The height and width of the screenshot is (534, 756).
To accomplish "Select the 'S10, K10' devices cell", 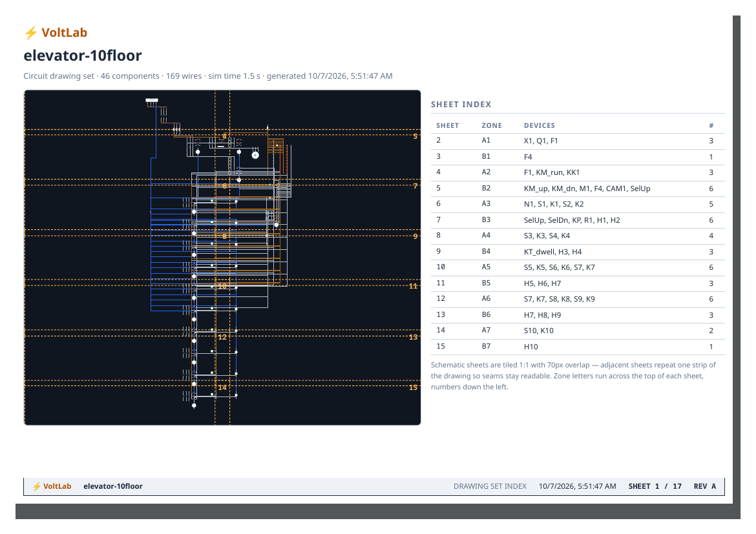I will [538, 331].
